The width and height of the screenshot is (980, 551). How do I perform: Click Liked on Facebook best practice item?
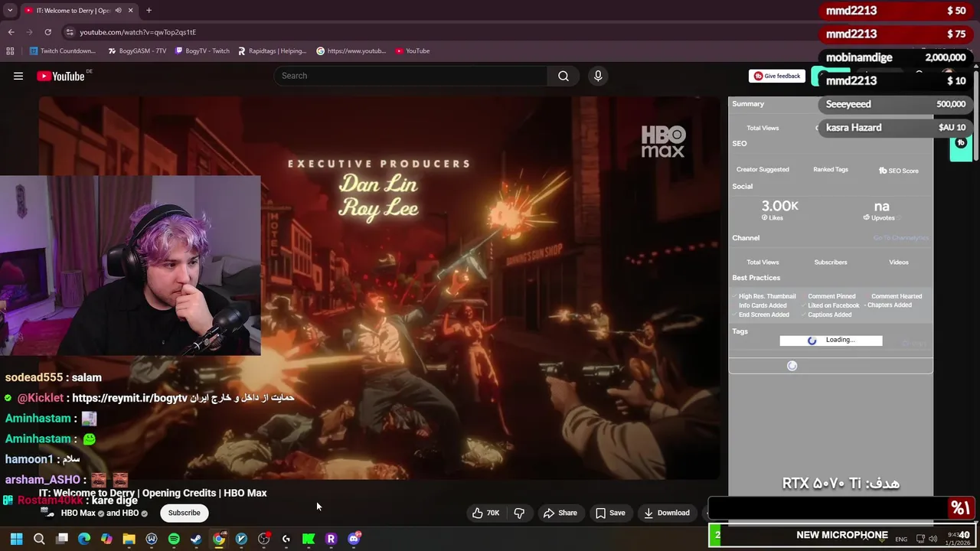tap(833, 305)
